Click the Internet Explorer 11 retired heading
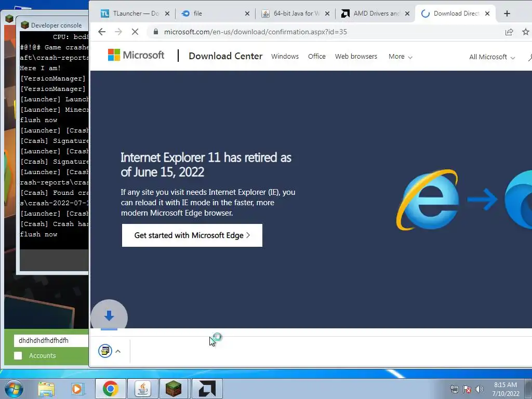The image size is (532, 399). pos(206,165)
